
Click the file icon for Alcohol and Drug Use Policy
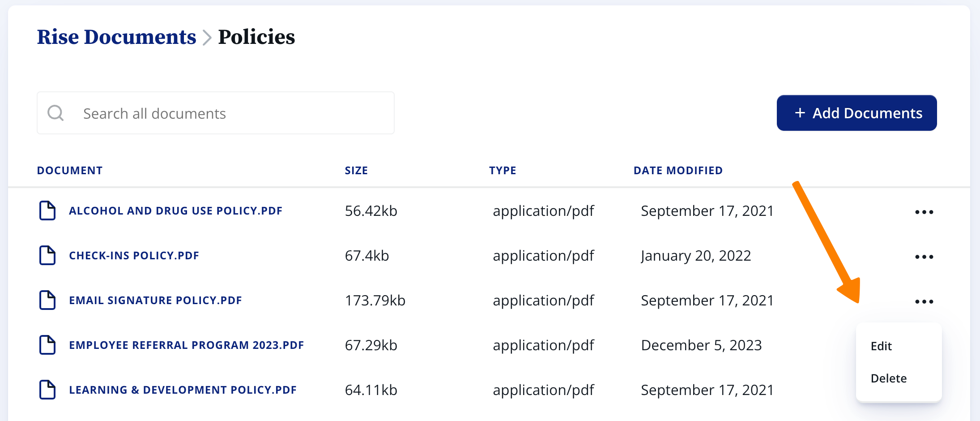[x=47, y=211]
